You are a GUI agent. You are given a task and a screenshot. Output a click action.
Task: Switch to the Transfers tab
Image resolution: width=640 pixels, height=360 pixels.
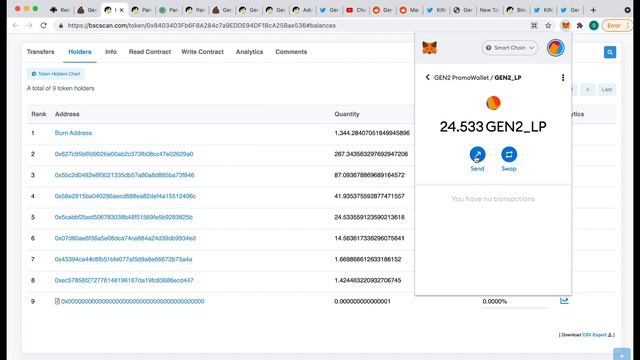tap(40, 52)
